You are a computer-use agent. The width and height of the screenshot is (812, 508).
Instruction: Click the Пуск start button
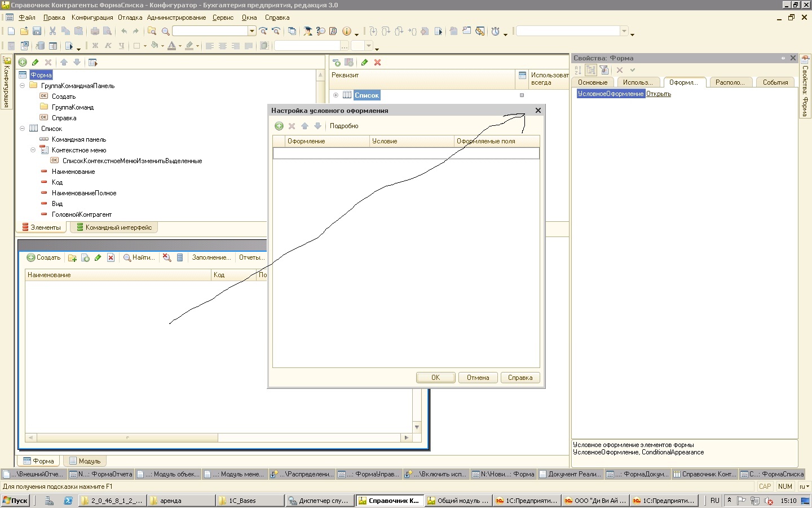coord(15,501)
